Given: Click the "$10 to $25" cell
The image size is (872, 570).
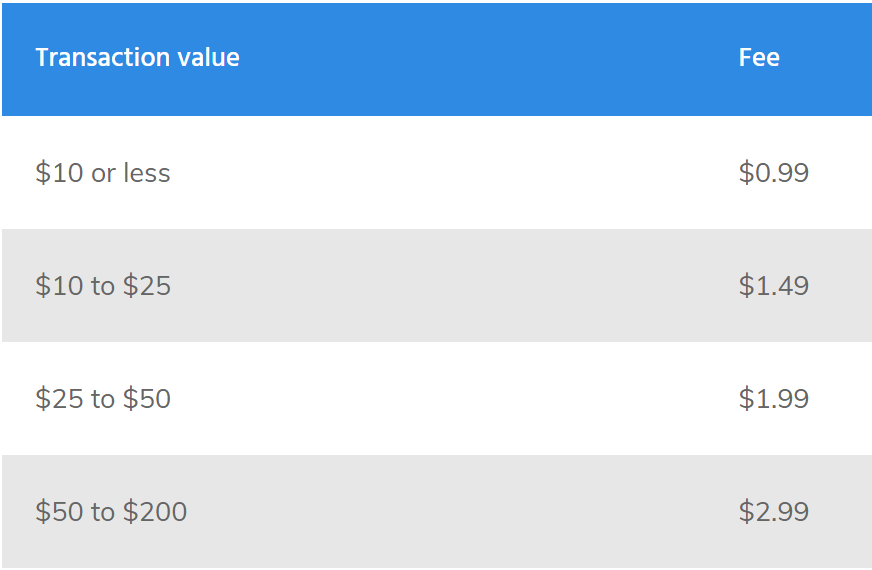Looking at the screenshot, I should 103,286.
